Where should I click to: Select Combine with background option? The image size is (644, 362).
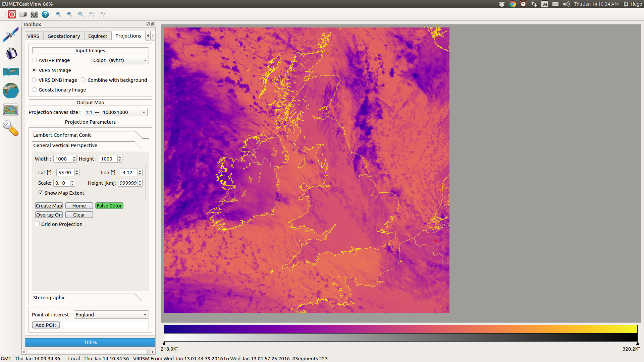coord(83,80)
